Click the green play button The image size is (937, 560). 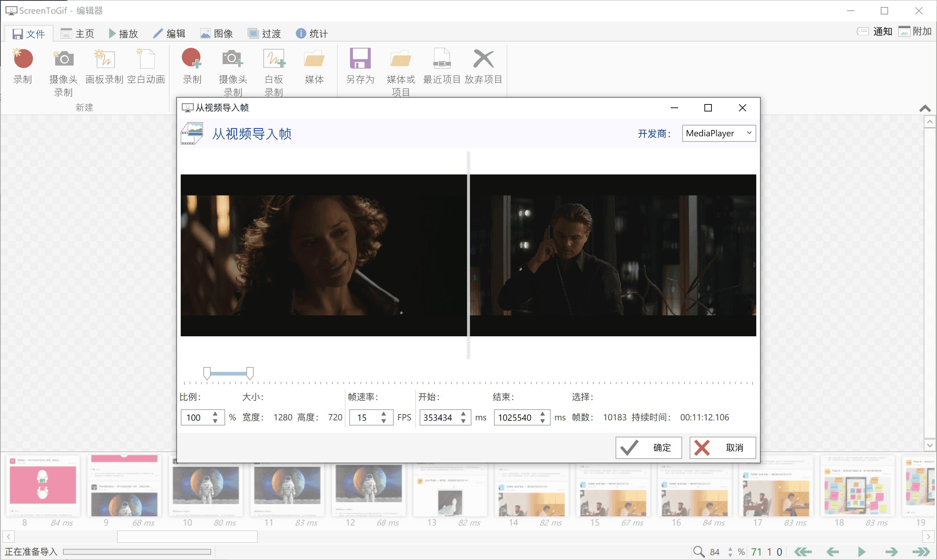[x=862, y=552]
